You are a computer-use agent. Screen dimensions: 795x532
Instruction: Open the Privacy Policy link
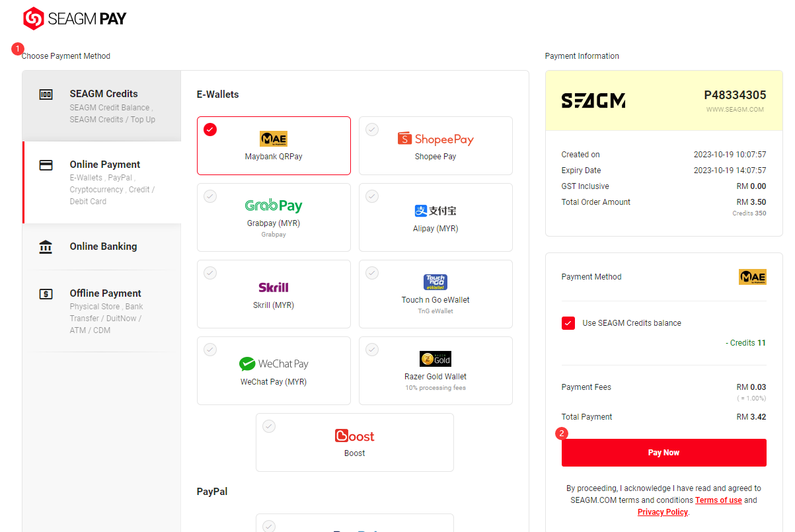(663, 512)
